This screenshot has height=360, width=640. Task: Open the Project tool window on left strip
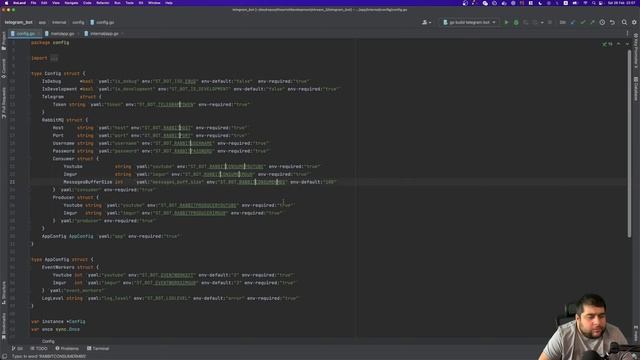4,41
